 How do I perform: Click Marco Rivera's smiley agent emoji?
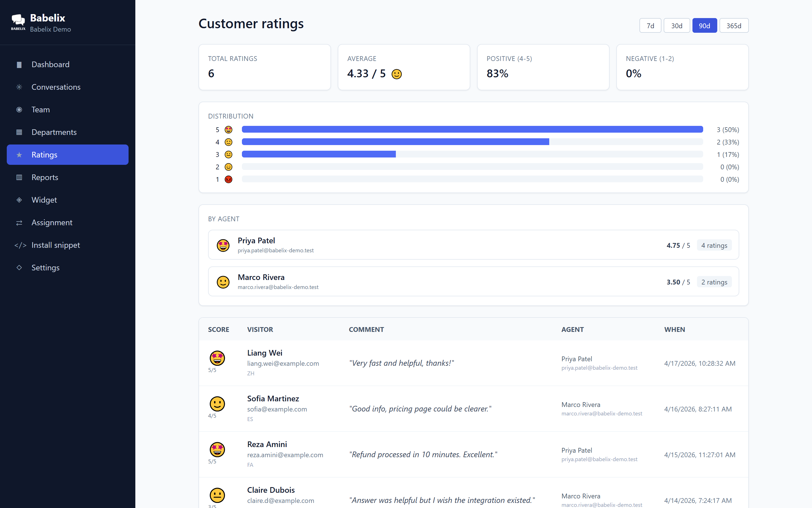click(x=223, y=282)
